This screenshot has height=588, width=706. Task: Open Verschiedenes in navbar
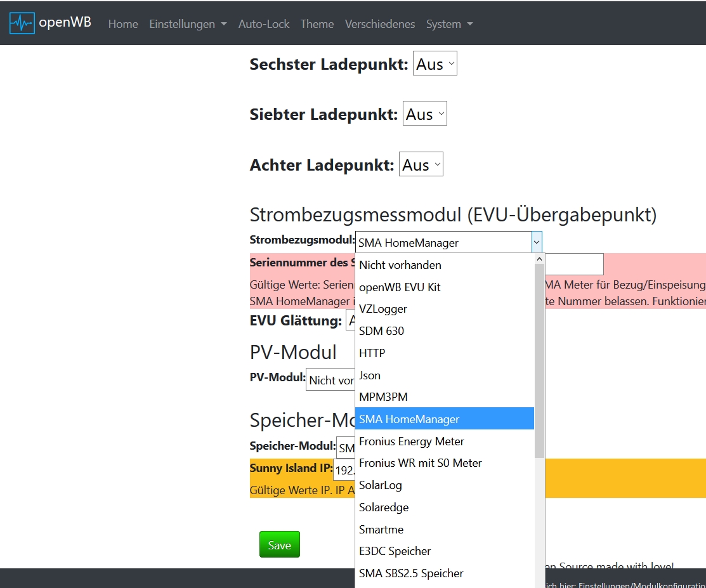(x=380, y=24)
